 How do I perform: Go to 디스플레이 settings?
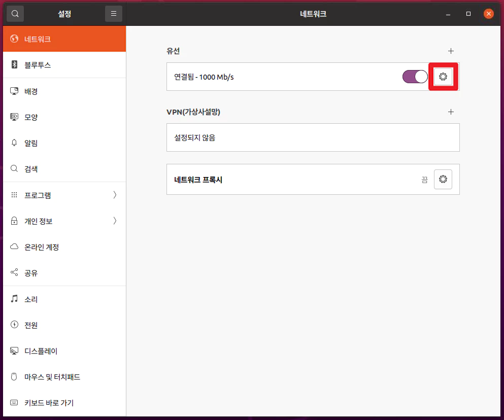(x=64, y=351)
